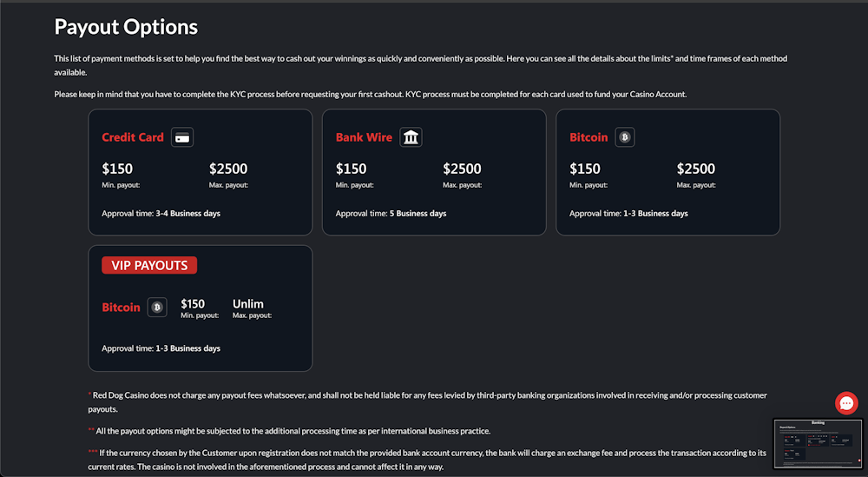Image resolution: width=868 pixels, height=477 pixels.
Task: Click the Payout Options heading
Action: (126, 27)
